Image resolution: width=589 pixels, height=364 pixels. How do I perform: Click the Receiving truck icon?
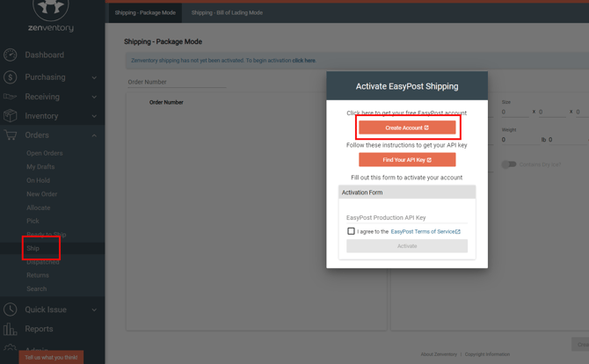click(x=11, y=97)
